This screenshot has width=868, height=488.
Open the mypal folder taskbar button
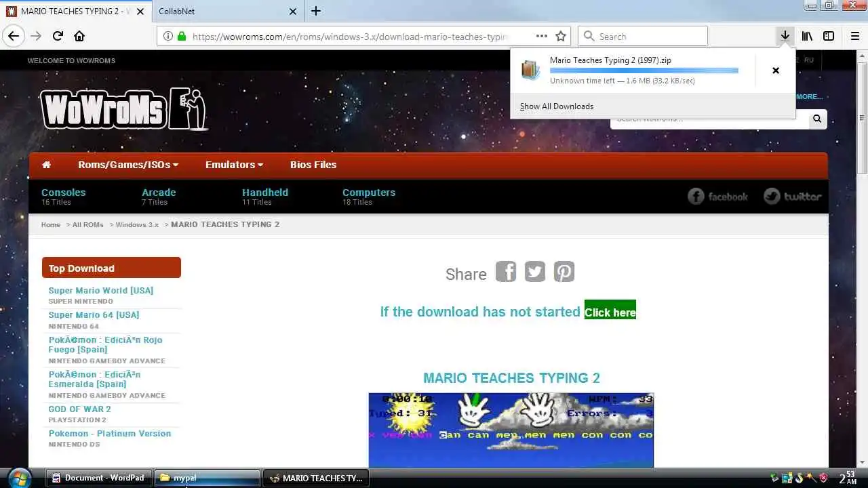coord(208,478)
